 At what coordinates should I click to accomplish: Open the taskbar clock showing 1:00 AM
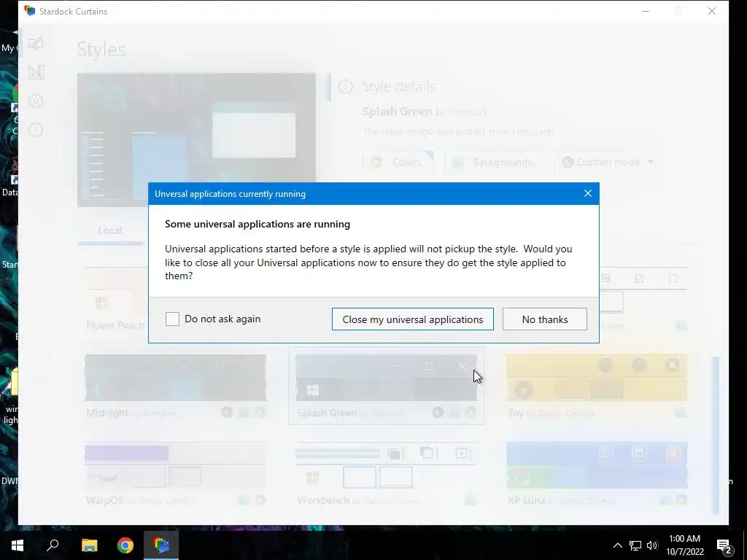684,545
